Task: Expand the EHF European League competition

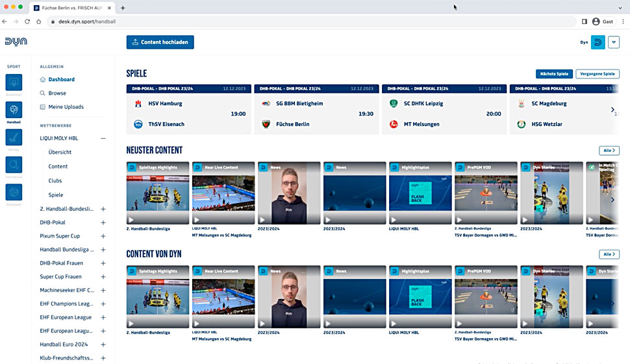Action: (103, 317)
